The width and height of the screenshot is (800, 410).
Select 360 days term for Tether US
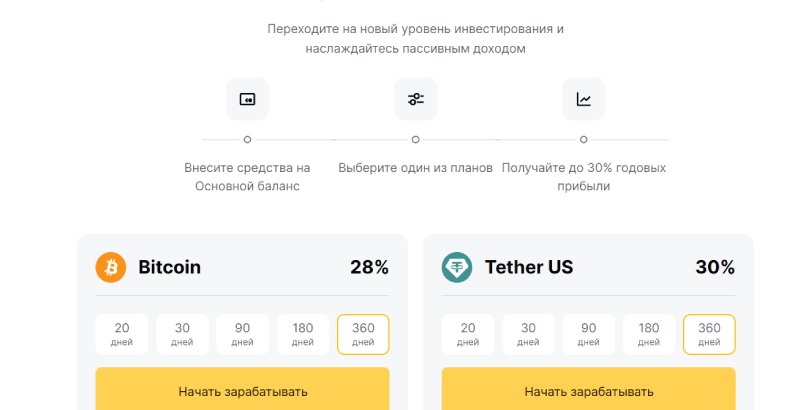pos(709,334)
